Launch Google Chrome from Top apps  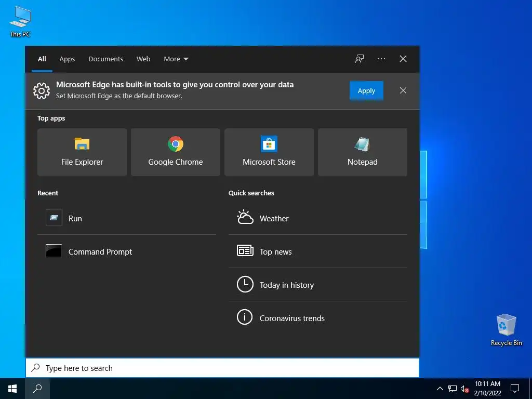click(176, 152)
